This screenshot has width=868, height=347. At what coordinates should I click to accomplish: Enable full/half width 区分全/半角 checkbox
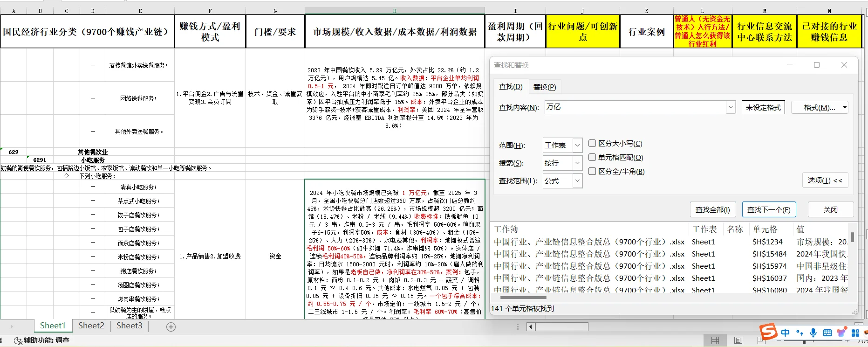coord(592,171)
